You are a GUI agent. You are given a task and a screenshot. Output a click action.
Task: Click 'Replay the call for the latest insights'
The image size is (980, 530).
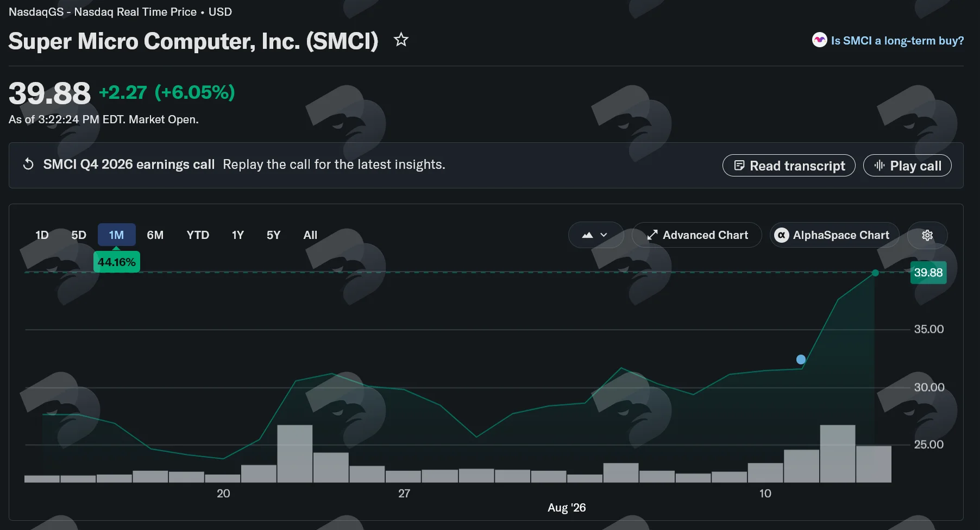click(x=334, y=165)
